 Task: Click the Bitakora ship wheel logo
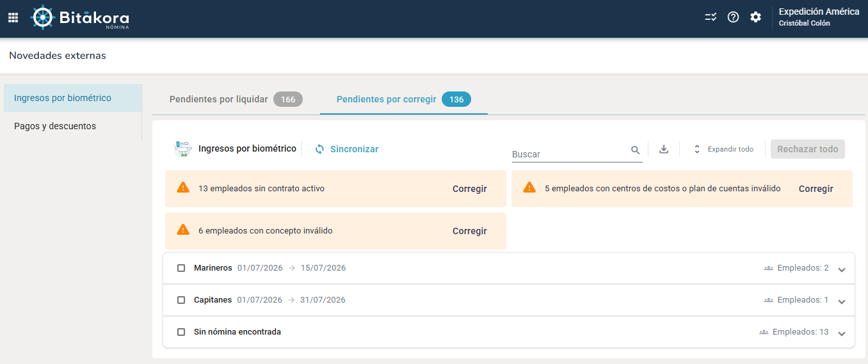42,17
